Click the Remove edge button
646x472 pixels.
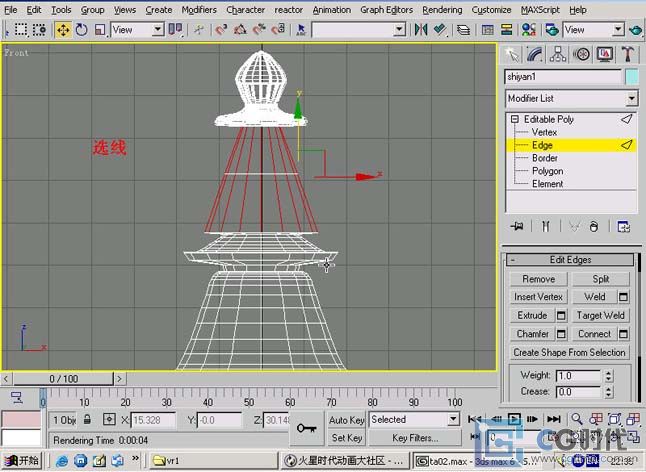point(538,279)
